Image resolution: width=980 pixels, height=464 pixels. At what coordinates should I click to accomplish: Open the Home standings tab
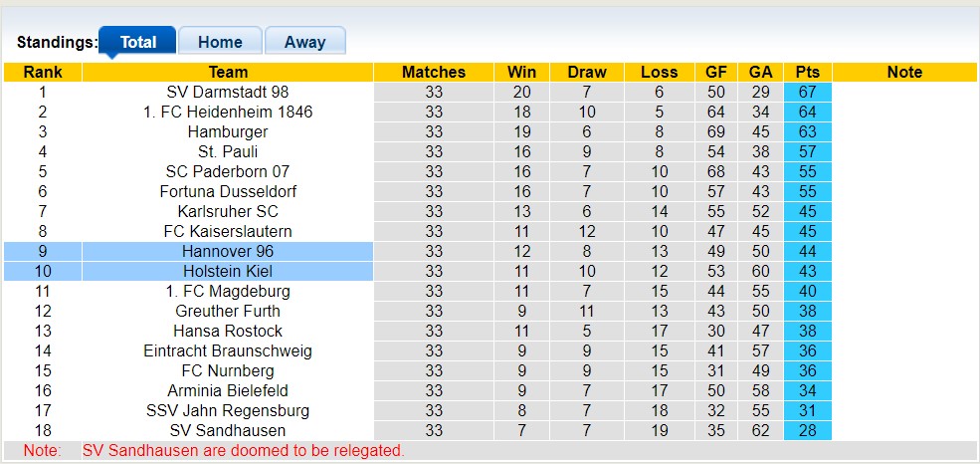tap(220, 42)
